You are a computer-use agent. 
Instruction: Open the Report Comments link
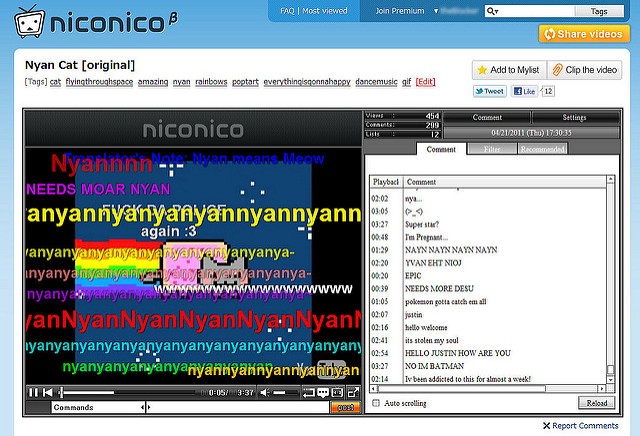coord(585,426)
